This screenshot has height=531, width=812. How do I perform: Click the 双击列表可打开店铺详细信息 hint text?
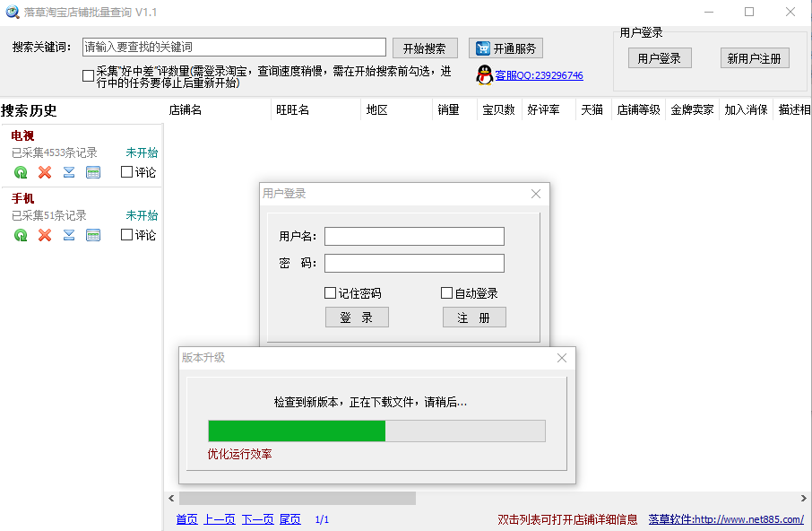click(x=567, y=519)
